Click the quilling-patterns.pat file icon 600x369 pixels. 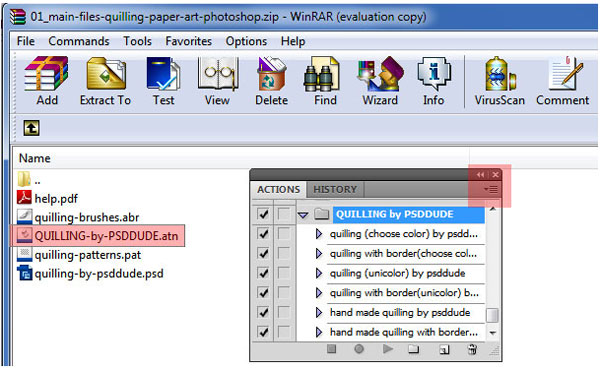coord(24,254)
